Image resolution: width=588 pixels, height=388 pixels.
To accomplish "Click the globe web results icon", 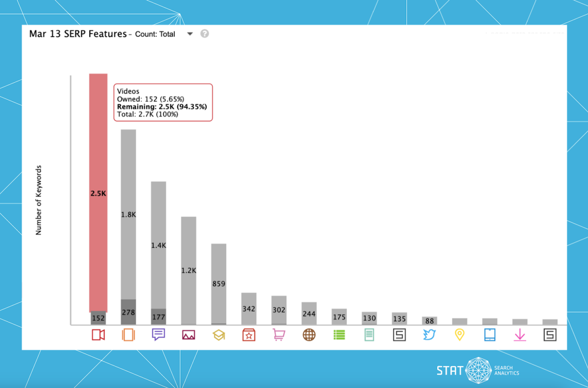I will tap(309, 335).
